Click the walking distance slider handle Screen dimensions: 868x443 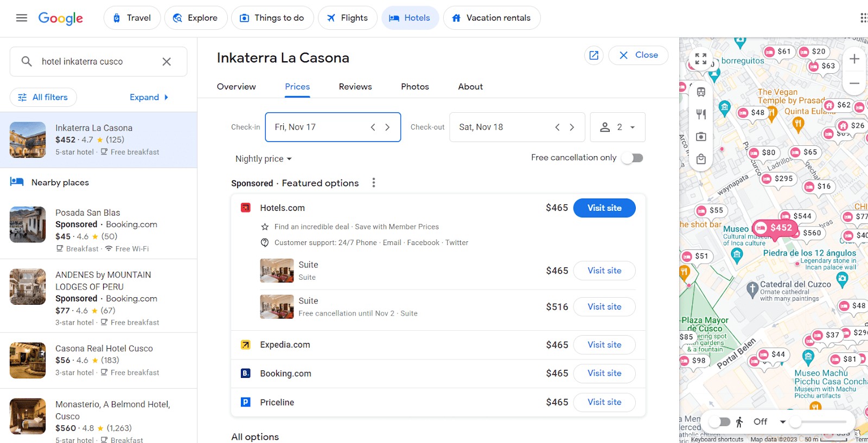coord(795,422)
